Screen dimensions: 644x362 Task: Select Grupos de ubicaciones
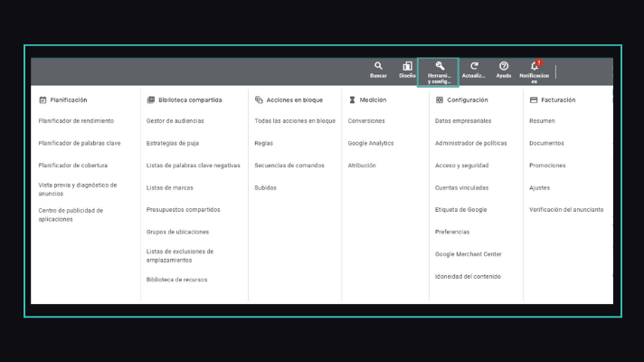(x=177, y=232)
